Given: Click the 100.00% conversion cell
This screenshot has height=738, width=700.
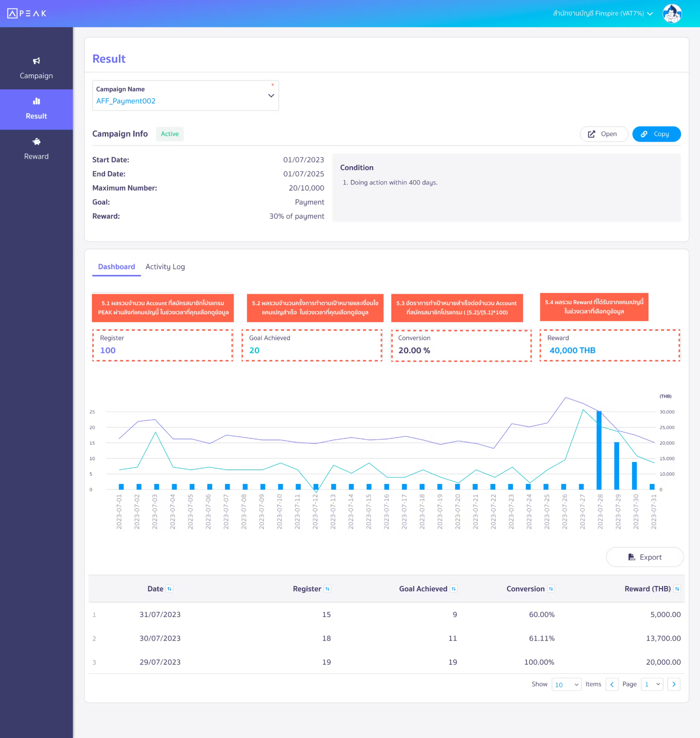Looking at the screenshot, I should tap(539, 662).
